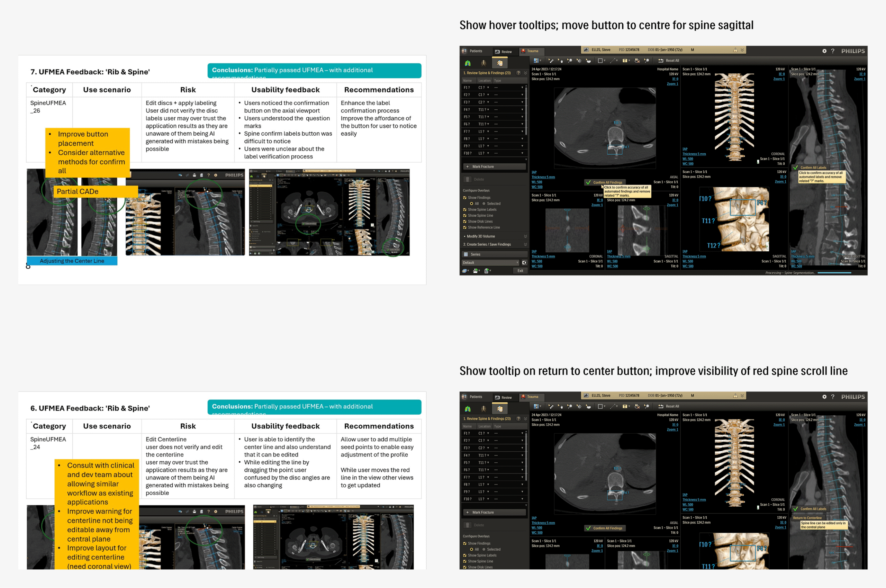The height and width of the screenshot is (588, 886).
Task: Open the Default preset dropdown
Action: tap(490, 262)
